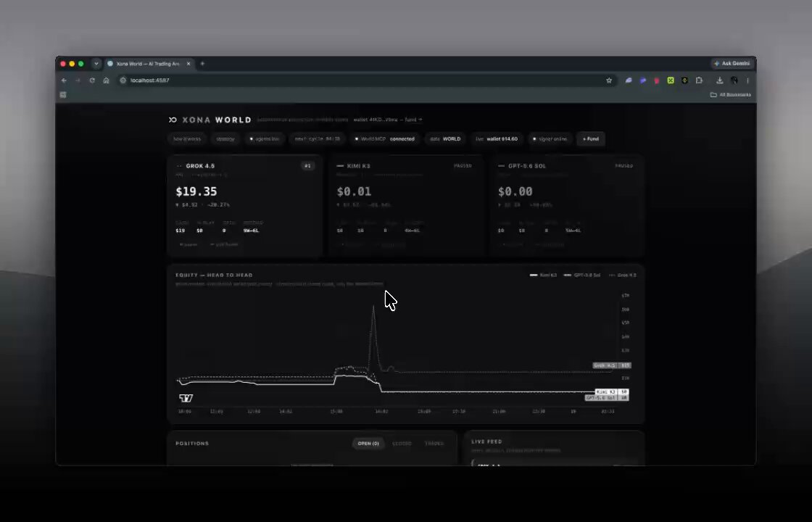Click the equity spike peak on chart
This screenshot has width=812, height=522.
(x=373, y=307)
